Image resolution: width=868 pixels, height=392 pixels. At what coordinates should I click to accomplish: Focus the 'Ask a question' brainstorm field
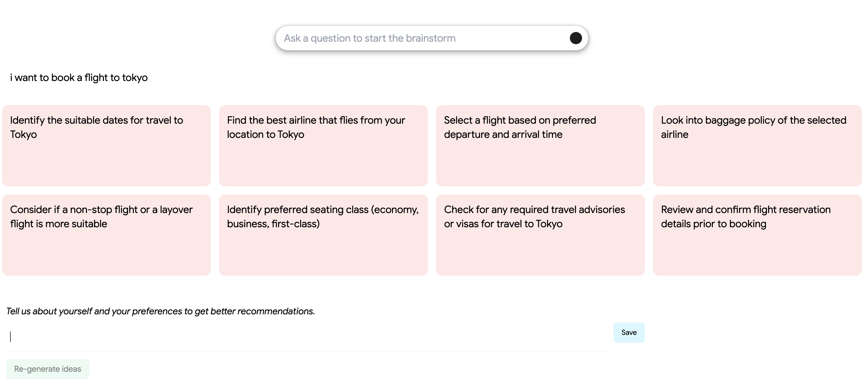[421, 38]
